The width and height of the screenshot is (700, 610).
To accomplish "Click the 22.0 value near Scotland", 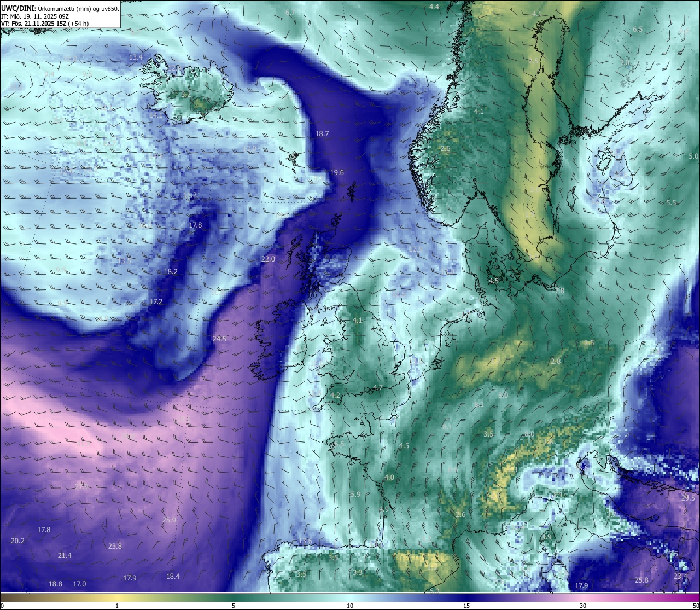I will pyautogui.click(x=268, y=259).
